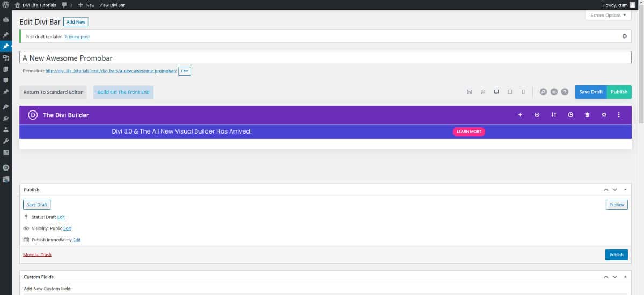Open the New menu in admin bar
This screenshot has width=644, height=295.
pyautogui.click(x=86, y=5)
